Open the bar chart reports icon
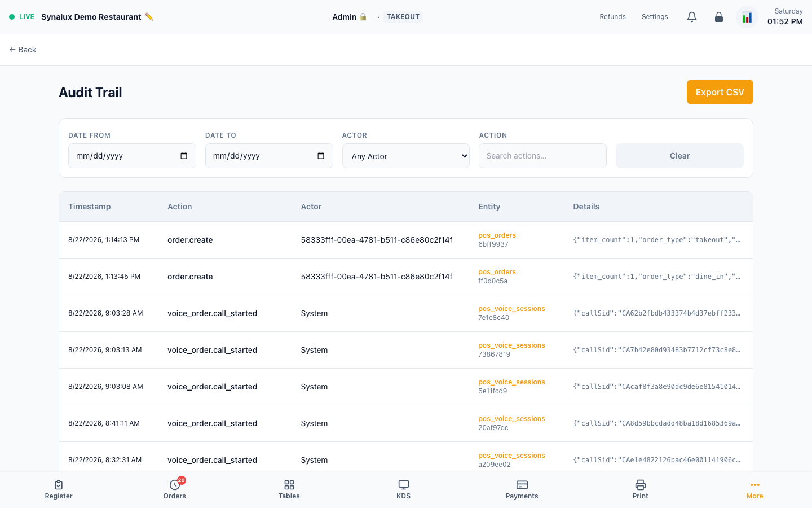 click(747, 17)
